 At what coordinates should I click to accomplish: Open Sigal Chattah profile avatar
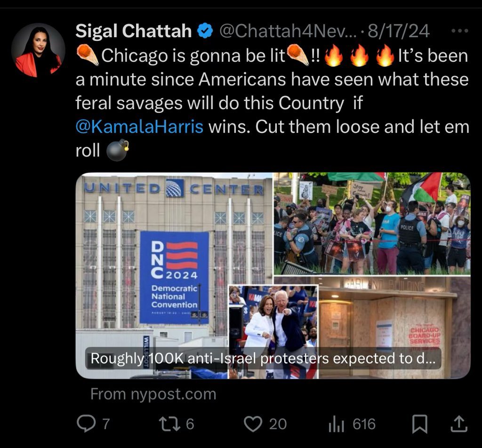38,50
